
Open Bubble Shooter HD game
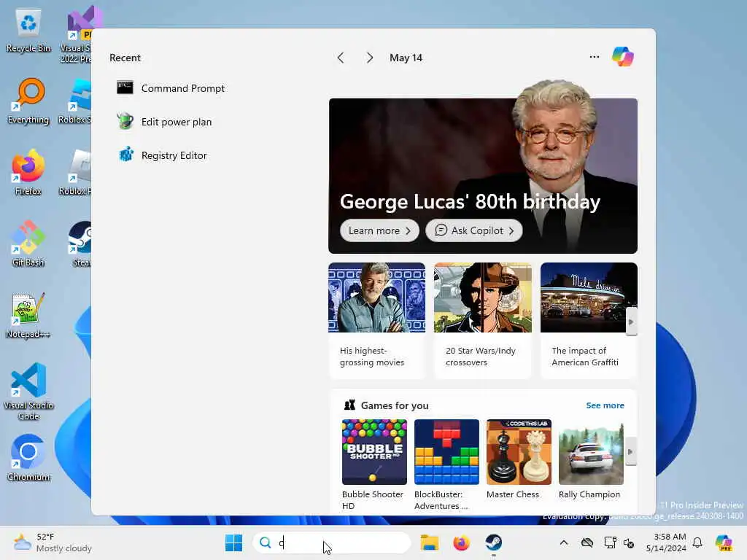pos(374,464)
